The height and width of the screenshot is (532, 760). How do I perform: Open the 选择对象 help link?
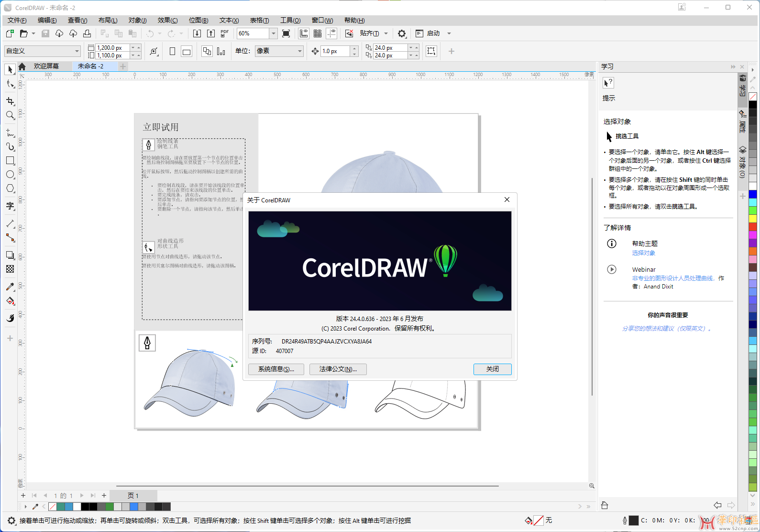click(644, 253)
